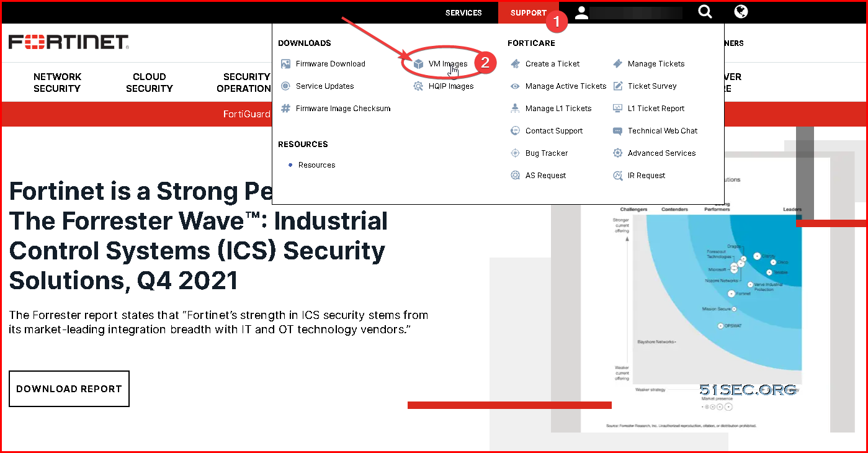Click the Manage Tickets icon
This screenshot has width=868, height=453.
pyautogui.click(x=617, y=64)
